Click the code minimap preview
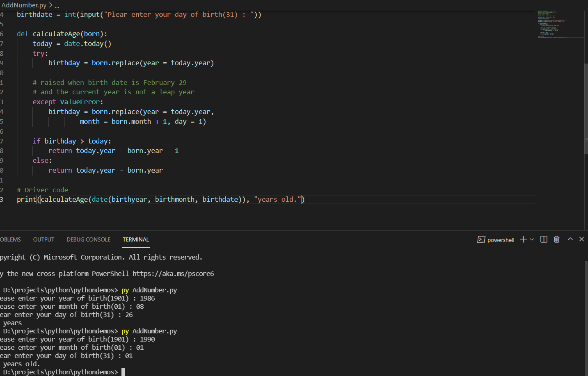 pos(560,24)
